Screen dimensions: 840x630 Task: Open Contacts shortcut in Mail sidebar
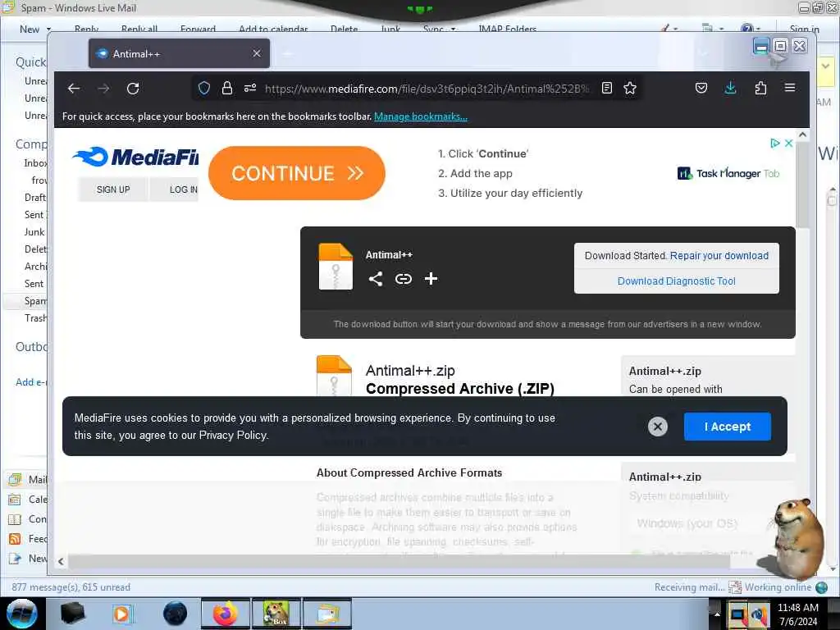click(x=28, y=519)
